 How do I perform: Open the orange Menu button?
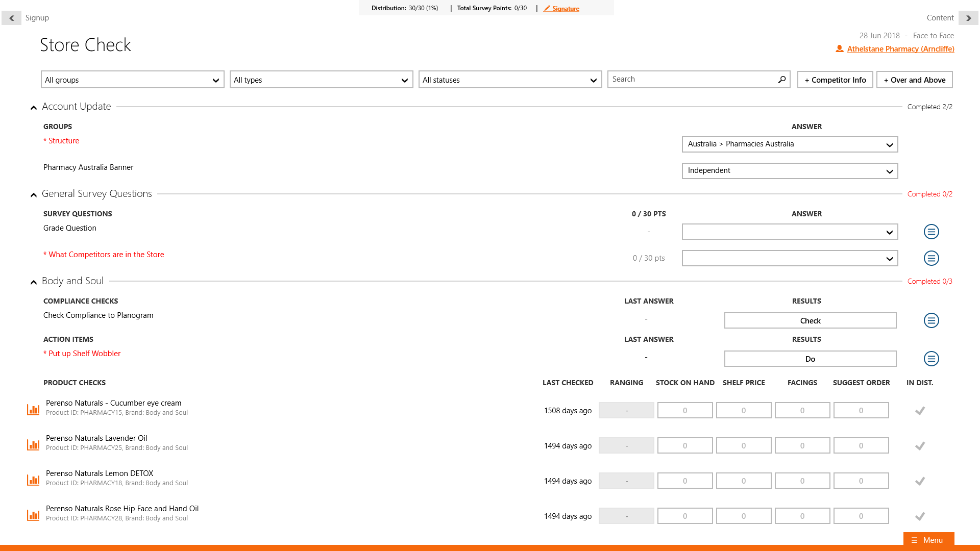pyautogui.click(x=928, y=540)
